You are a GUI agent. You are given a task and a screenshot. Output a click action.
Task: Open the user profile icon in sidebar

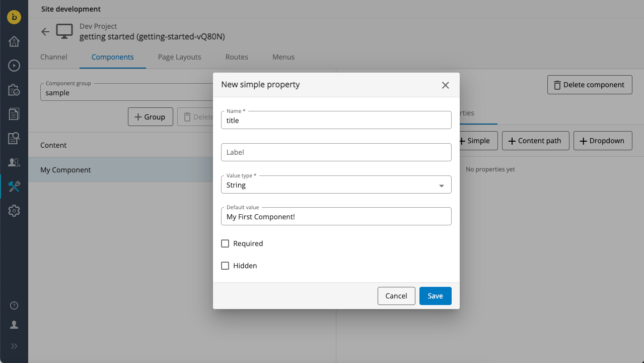click(14, 325)
